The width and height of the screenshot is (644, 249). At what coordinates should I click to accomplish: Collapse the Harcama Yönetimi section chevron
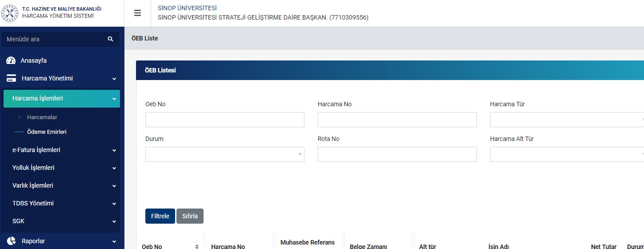tap(114, 79)
